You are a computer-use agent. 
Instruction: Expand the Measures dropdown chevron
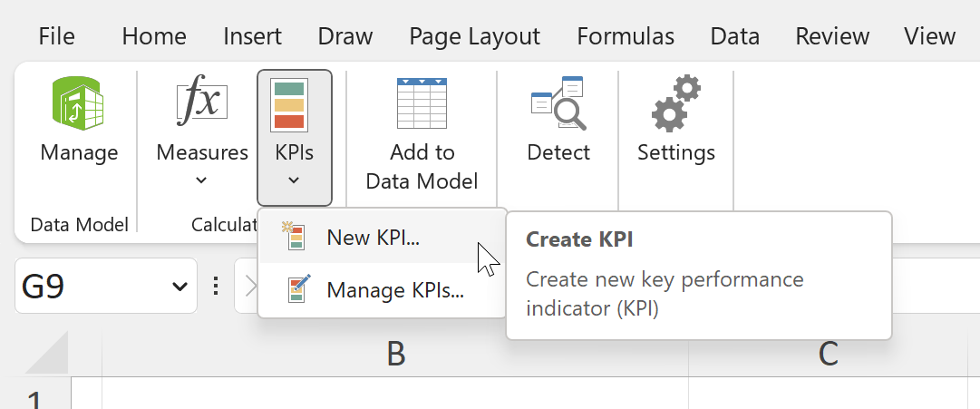(x=202, y=180)
